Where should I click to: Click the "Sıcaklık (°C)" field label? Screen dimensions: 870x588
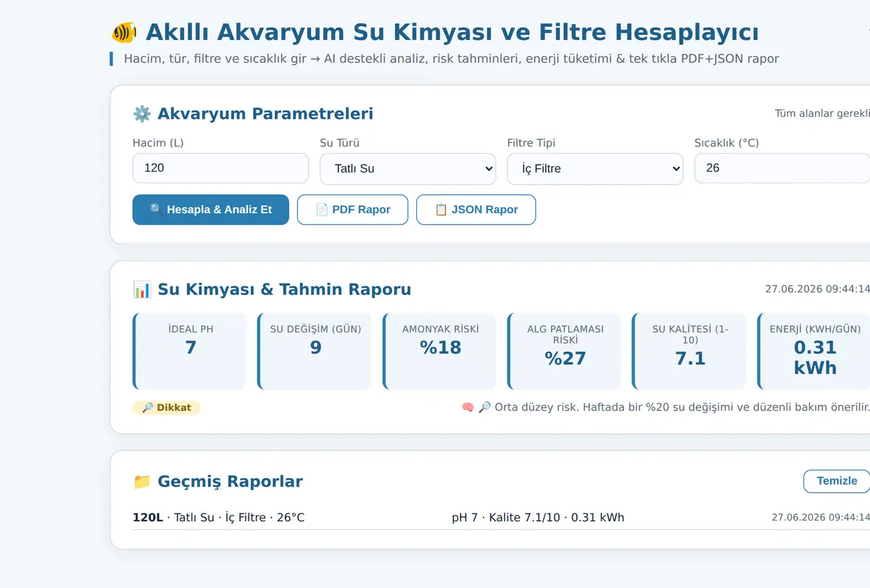click(x=726, y=143)
